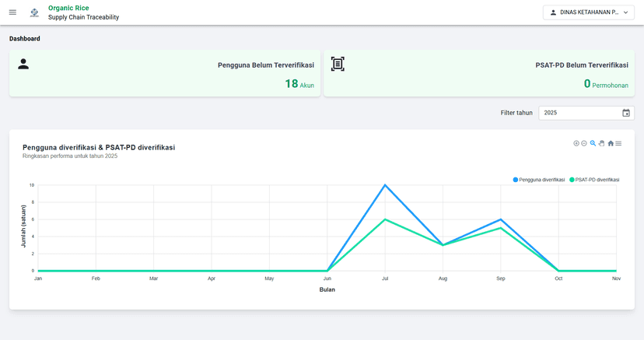The width and height of the screenshot is (644, 340).
Task: Click the PSAT-PD scan document icon
Action: [x=338, y=65]
